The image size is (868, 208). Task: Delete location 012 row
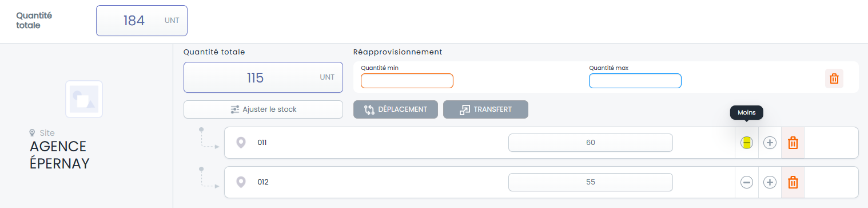click(793, 182)
